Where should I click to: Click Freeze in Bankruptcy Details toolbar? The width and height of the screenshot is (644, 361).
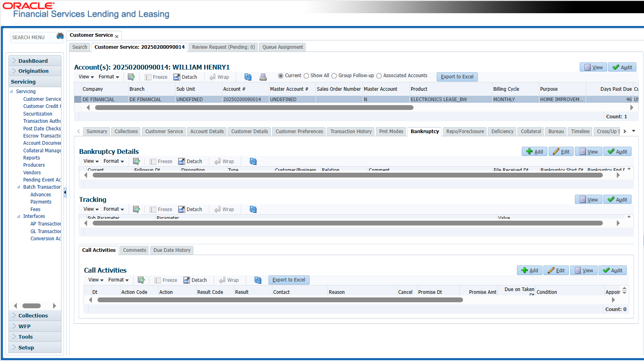[161, 162]
